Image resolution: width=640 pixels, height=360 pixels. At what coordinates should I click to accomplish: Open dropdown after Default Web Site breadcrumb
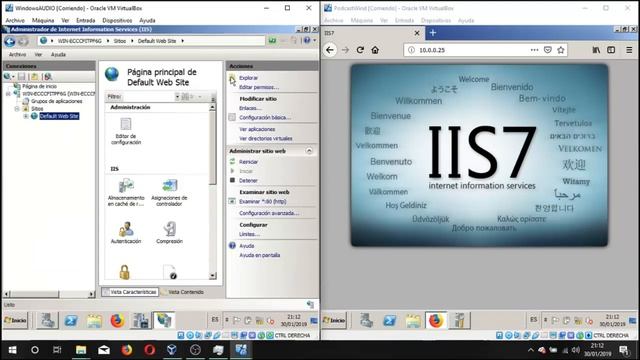182,41
